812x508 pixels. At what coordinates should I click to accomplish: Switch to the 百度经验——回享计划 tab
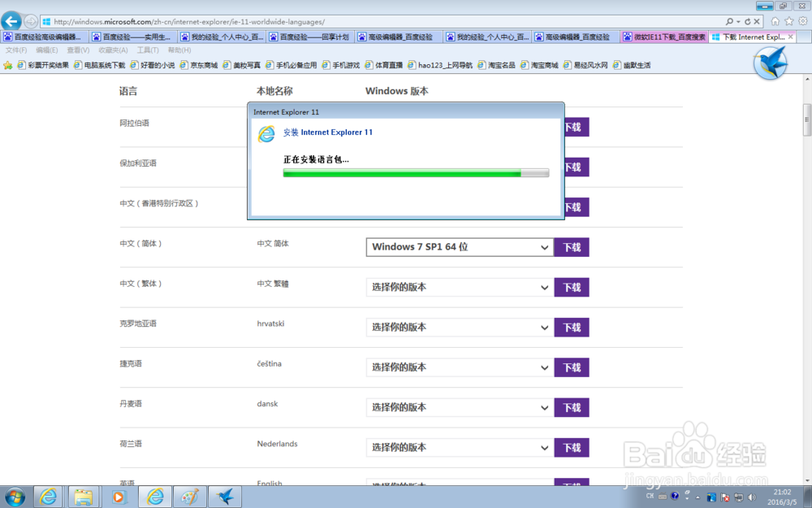[311, 37]
